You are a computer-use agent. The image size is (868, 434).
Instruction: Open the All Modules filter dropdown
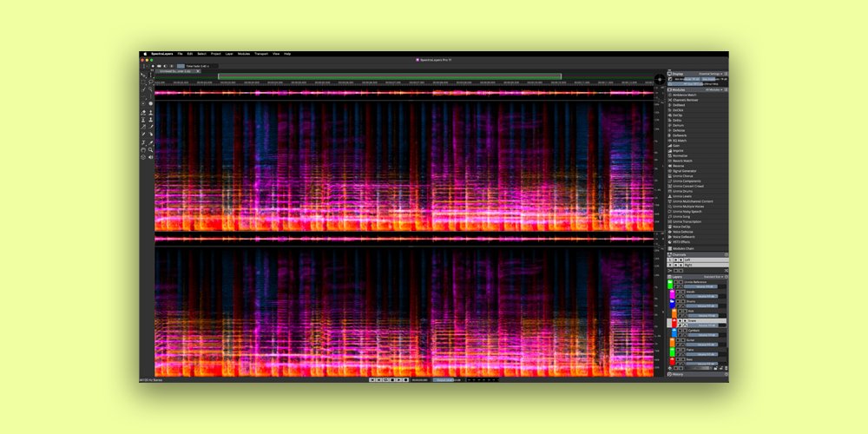(x=713, y=89)
